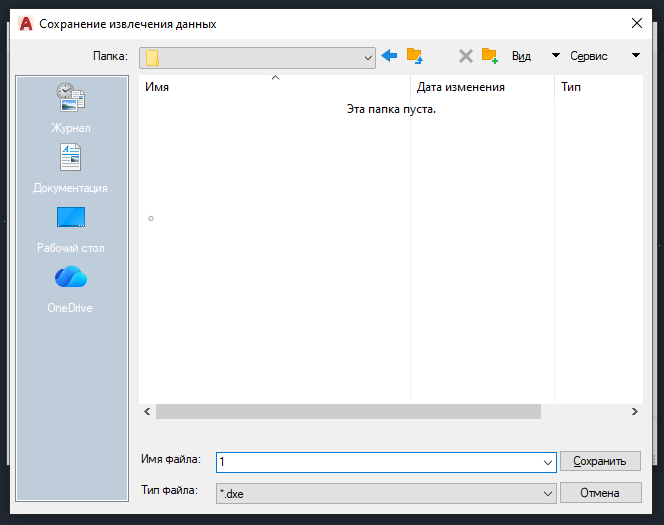
Task: Go to Рабочий стол location
Action: (x=70, y=228)
